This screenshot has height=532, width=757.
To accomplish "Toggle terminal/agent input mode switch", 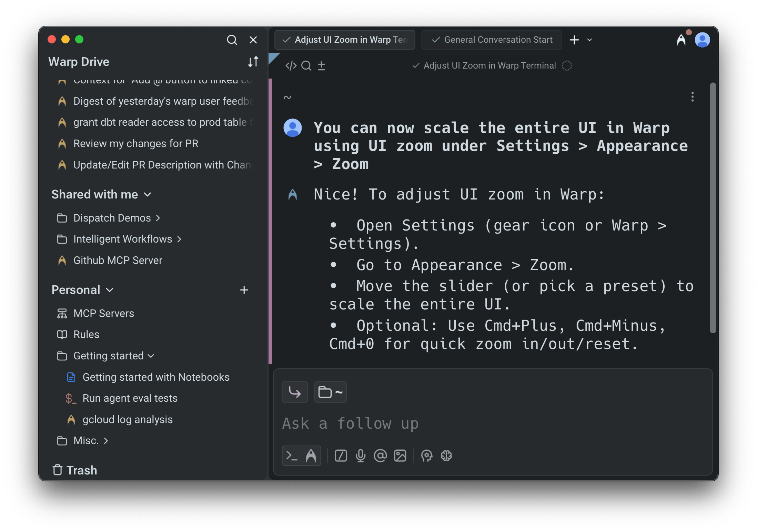I will (x=301, y=456).
